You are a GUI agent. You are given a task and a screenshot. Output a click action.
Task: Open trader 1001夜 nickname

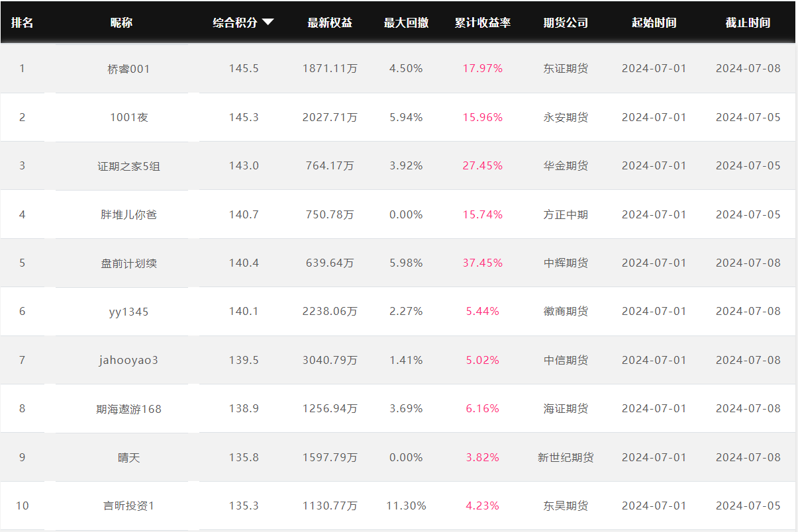pos(129,117)
